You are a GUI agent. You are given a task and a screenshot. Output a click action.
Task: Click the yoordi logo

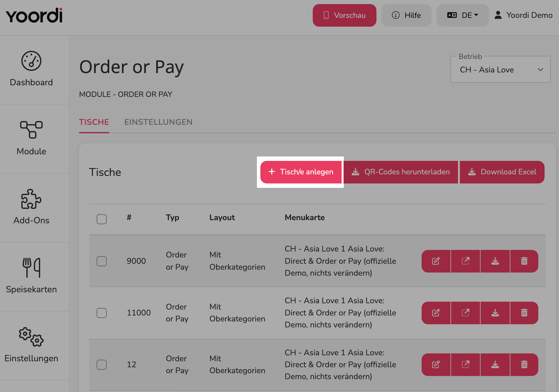click(x=34, y=15)
